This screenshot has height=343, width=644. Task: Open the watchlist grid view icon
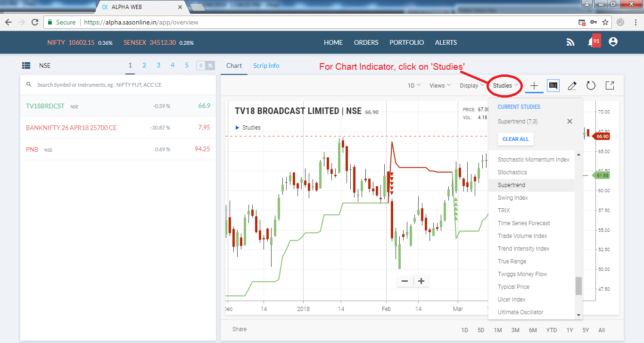pos(26,65)
